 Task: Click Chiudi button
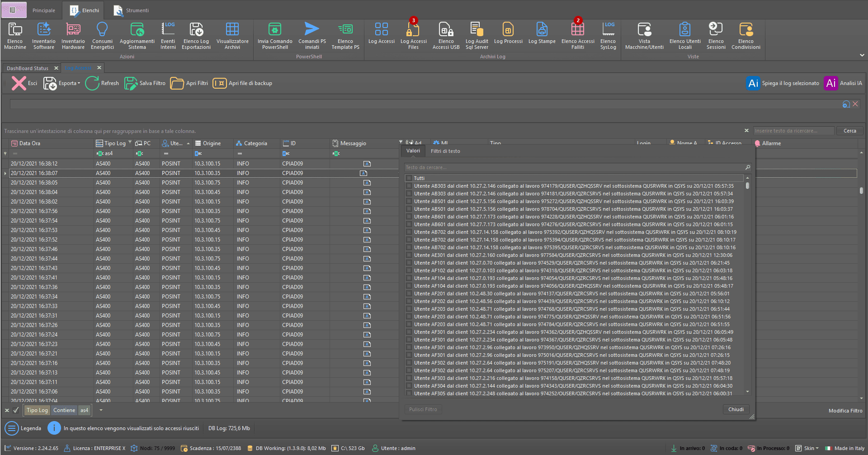pos(736,409)
